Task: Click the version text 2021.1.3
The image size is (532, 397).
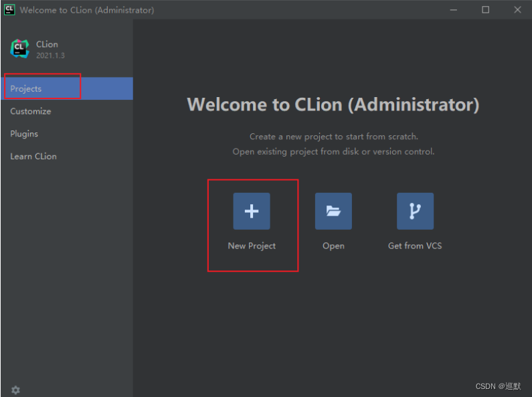Action: coord(50,56)
